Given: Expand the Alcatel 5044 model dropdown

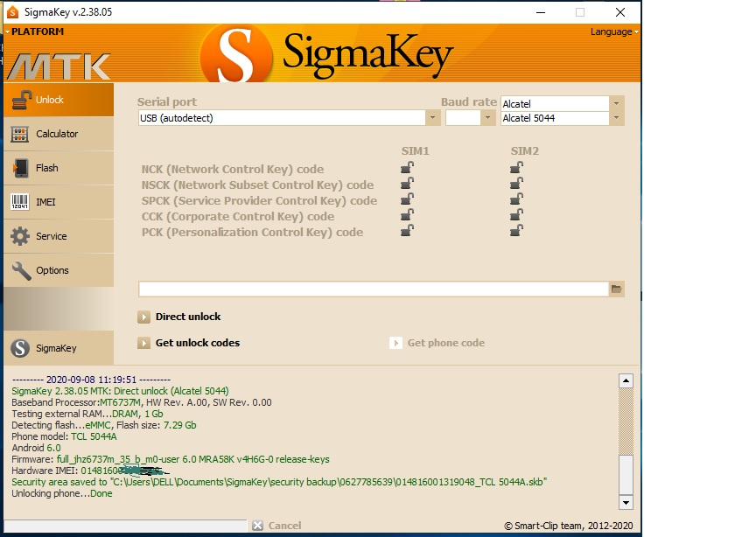Looking at the screenshot, I should coord(616,118).
